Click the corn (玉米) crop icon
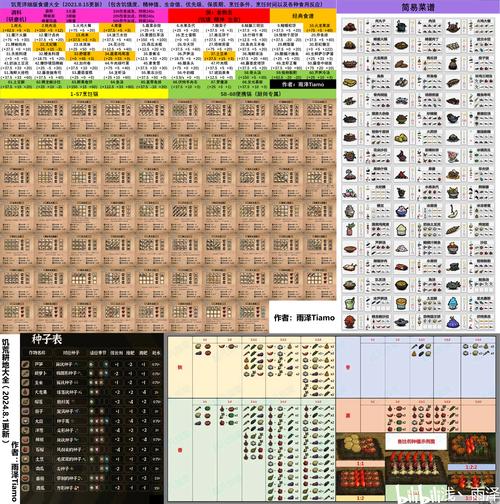This screenshot has width=500, height=504. pos(26,383)
